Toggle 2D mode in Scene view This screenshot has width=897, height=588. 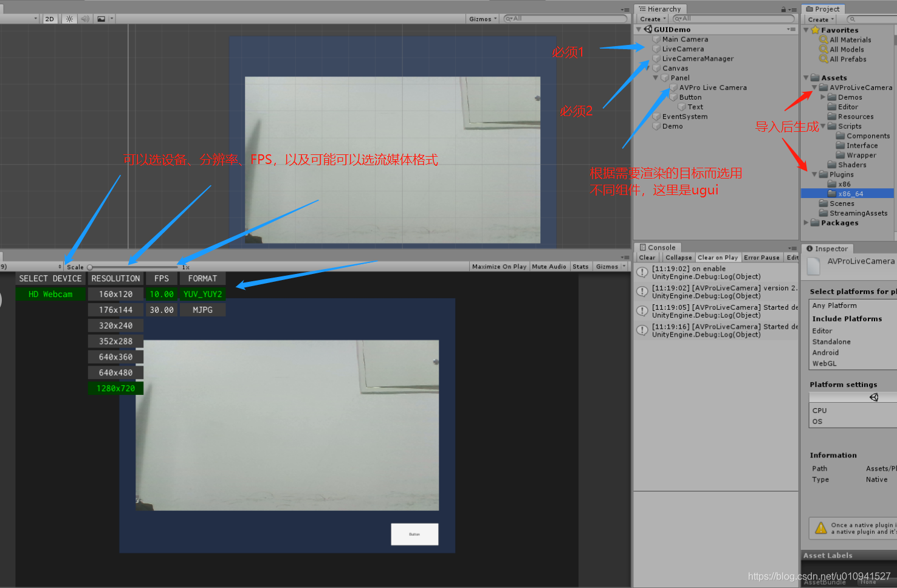pos(50,19)
